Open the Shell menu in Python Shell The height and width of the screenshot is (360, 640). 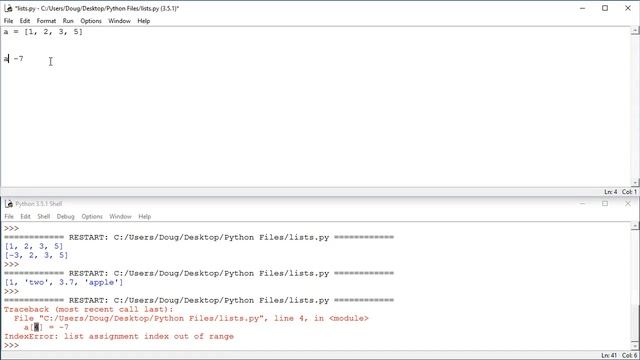pos(44,216)
